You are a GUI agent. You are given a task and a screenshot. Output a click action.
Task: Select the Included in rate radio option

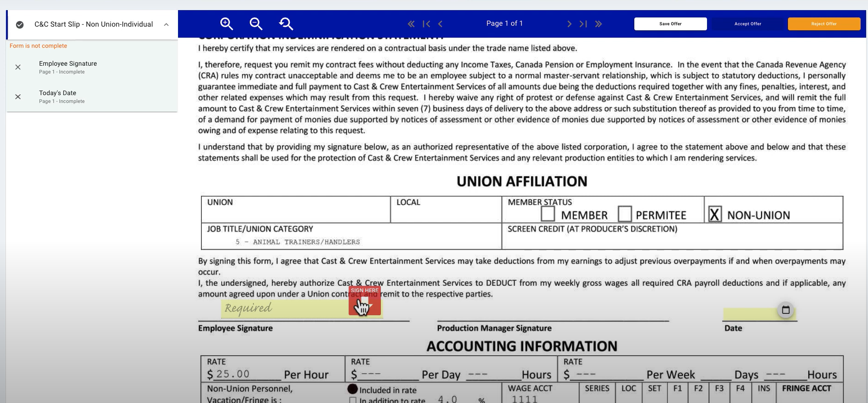coord(352,389)
